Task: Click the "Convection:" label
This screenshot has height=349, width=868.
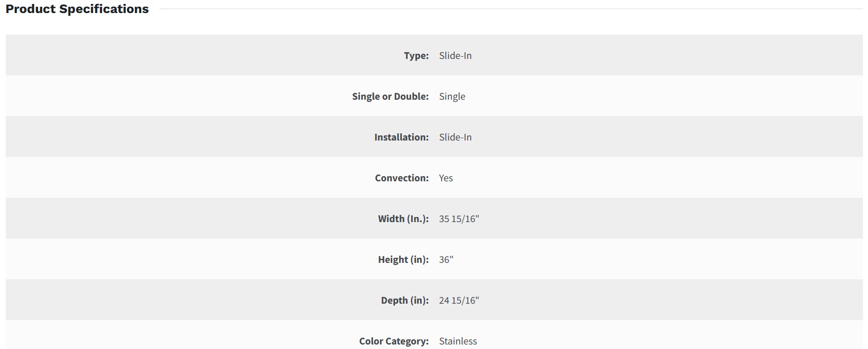Action: 401,178
